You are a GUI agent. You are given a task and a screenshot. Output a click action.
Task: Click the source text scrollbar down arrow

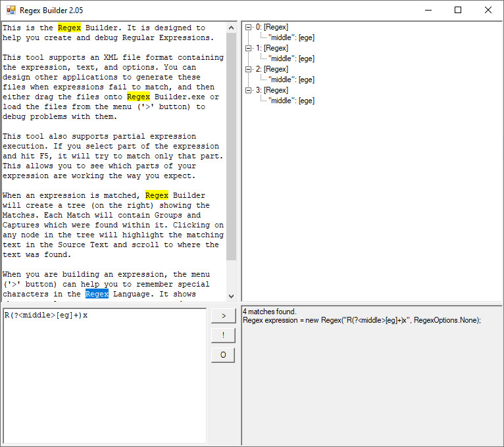[x=231, y=296]
